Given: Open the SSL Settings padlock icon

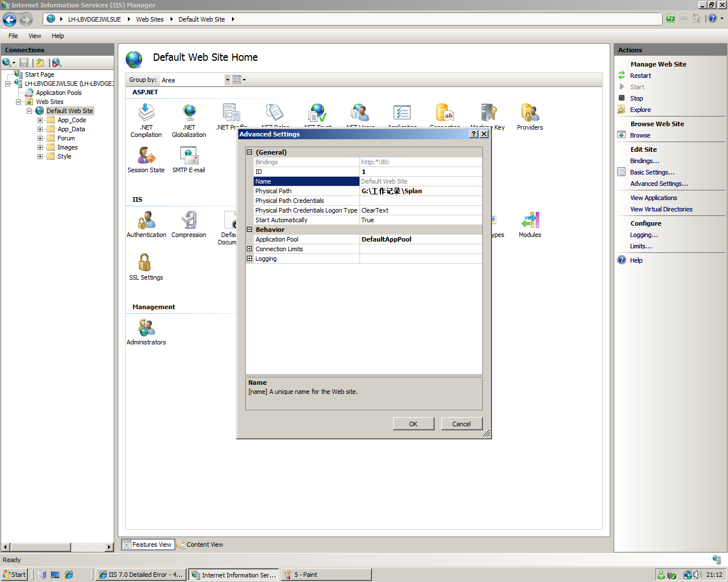Looking at the screenshot, I should 146,263.
